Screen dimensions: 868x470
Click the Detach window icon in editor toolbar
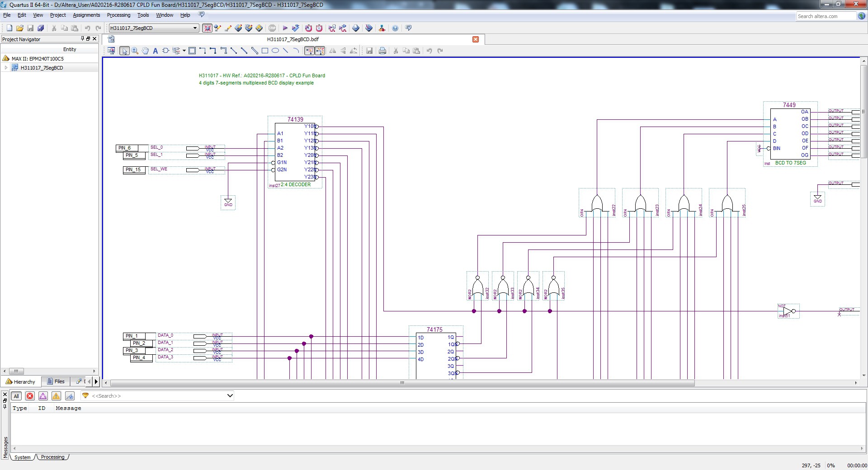coord(111,51)
